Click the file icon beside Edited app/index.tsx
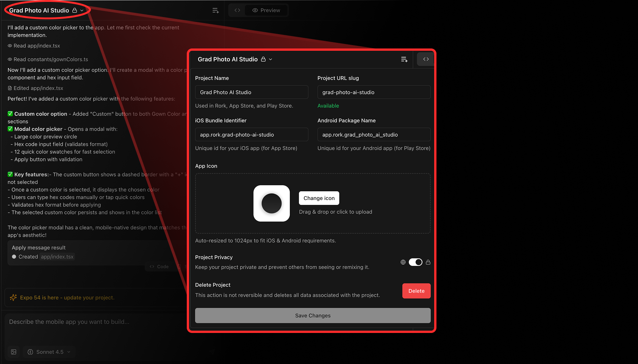The image size is (638, 364). [x=10, y=88]
